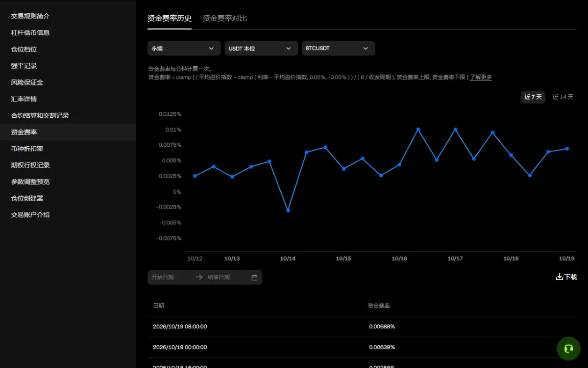Viewport: 588px width, 368px height.
Task: Click the 10/16 x-axis date label
Action: point(399,259)
